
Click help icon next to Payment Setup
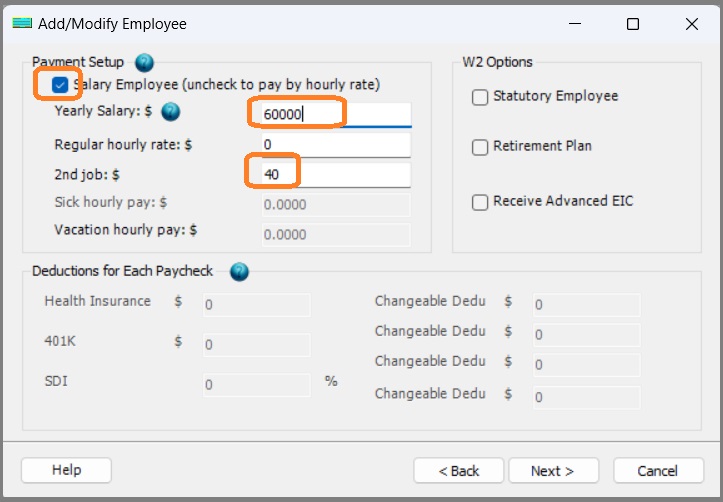pos(144,62)
